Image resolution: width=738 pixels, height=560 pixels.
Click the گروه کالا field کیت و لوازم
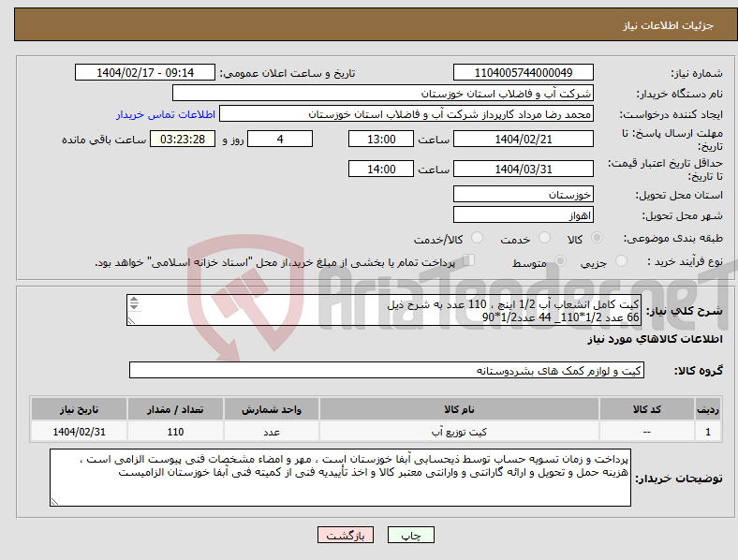click(387, 370)
